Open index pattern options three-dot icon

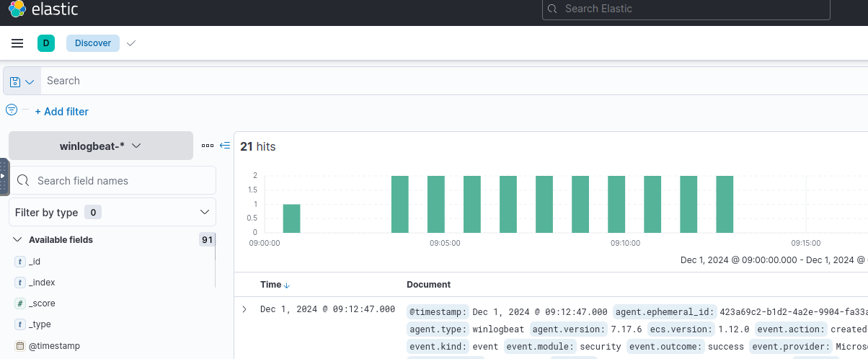208,146
